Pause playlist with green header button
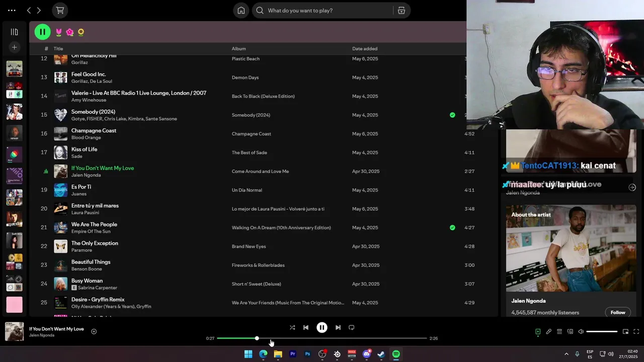 pyautogui.click(x=42, y=32)
